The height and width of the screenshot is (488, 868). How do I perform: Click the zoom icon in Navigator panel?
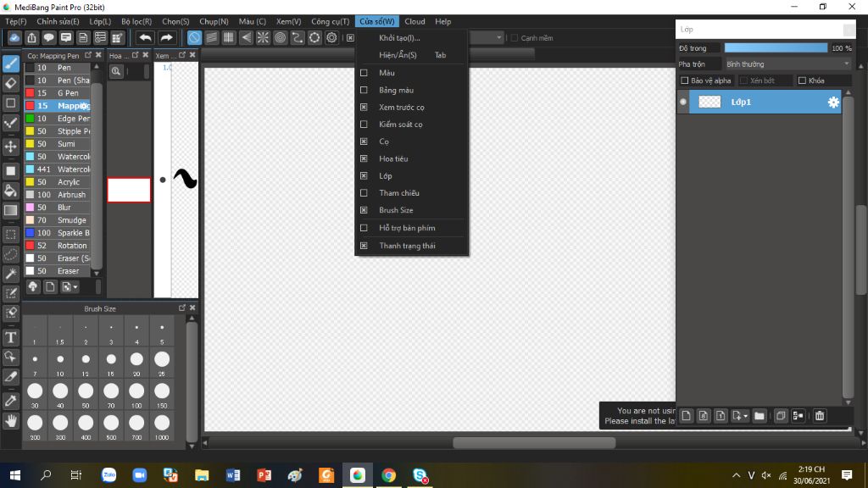(x=115, y=71)
